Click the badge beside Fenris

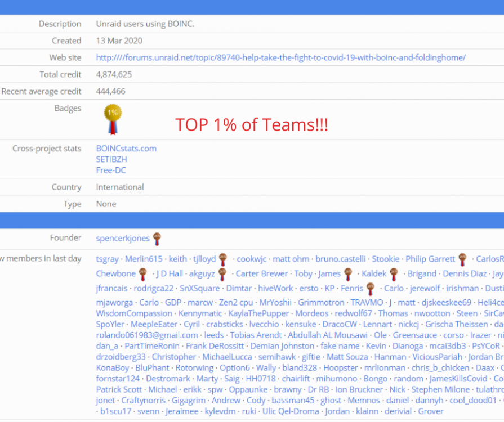371,289
